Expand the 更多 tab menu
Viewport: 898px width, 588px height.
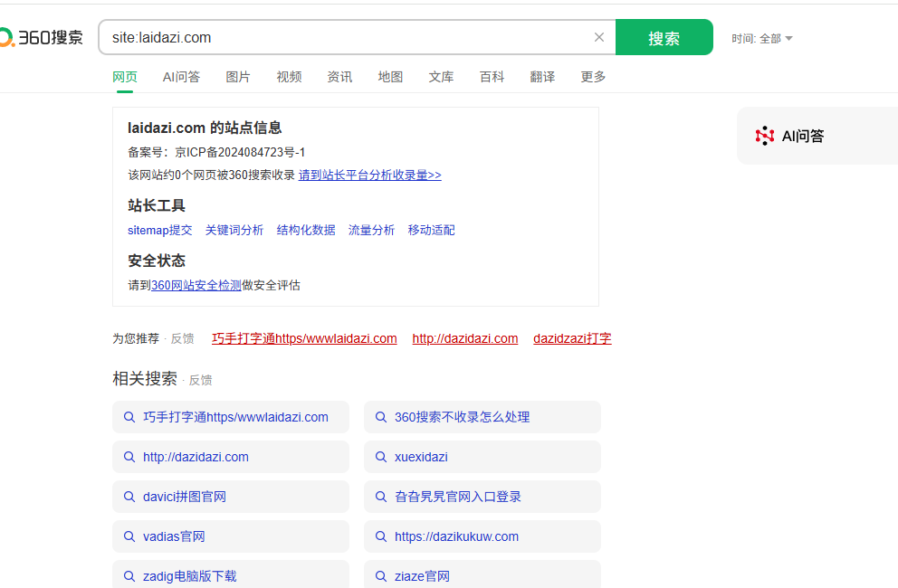coord(593,77)
